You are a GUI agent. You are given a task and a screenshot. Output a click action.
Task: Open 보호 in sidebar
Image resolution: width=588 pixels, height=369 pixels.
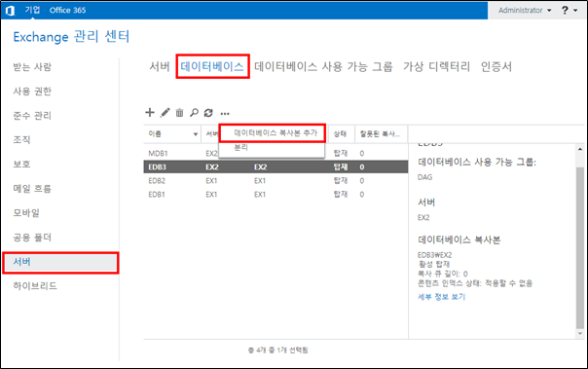(21, 164)
